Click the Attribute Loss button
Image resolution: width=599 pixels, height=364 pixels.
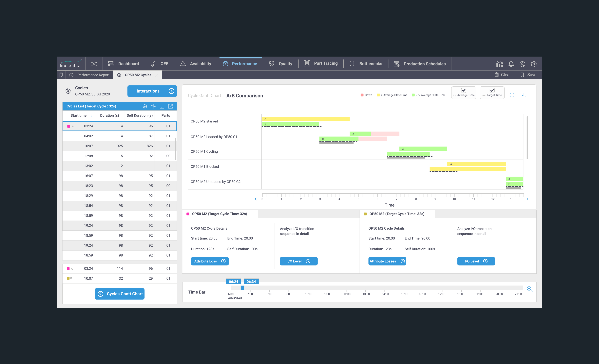(x=210, y=261)
